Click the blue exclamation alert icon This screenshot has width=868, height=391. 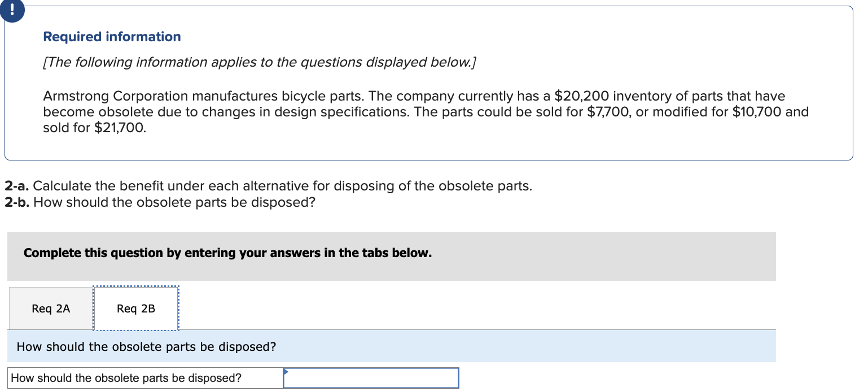(12, 10)
